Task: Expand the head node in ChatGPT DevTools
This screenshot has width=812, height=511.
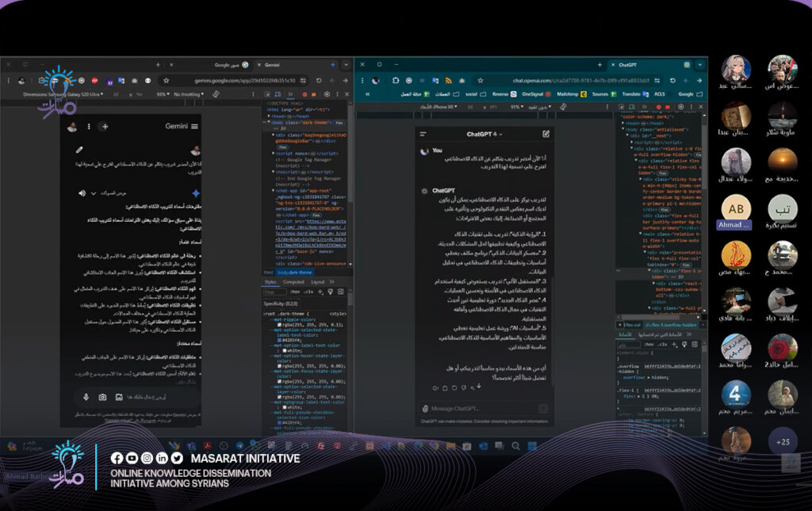Action: (623, 123)
